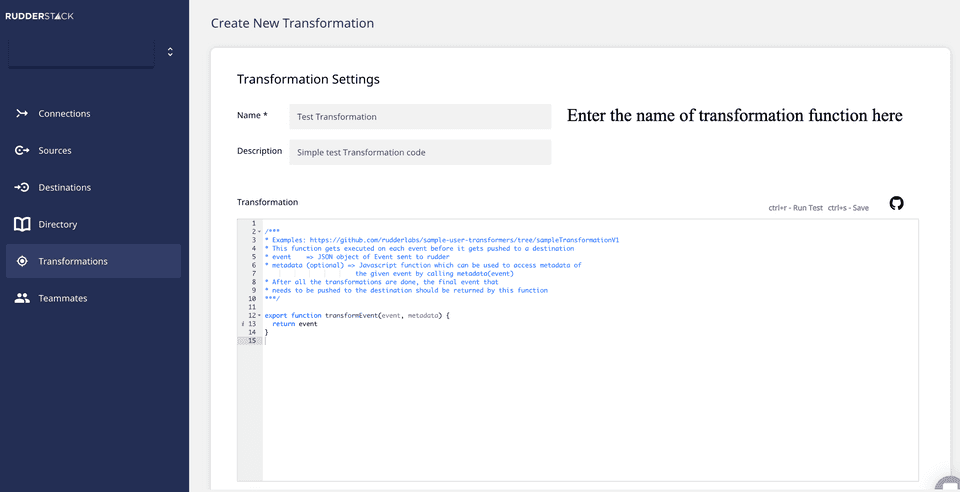This screenshot has height=492, width=960.
Task: Click the 'Create New Transformation' heading
Action: pyautogui.click(x=292, y=23)
